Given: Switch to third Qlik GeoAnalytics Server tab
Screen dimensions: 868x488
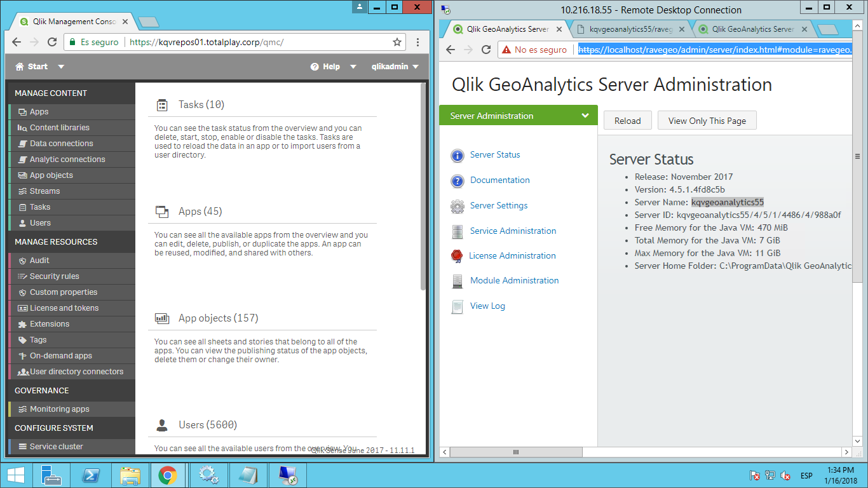Looking at the screenshot, I should (752, 29).
